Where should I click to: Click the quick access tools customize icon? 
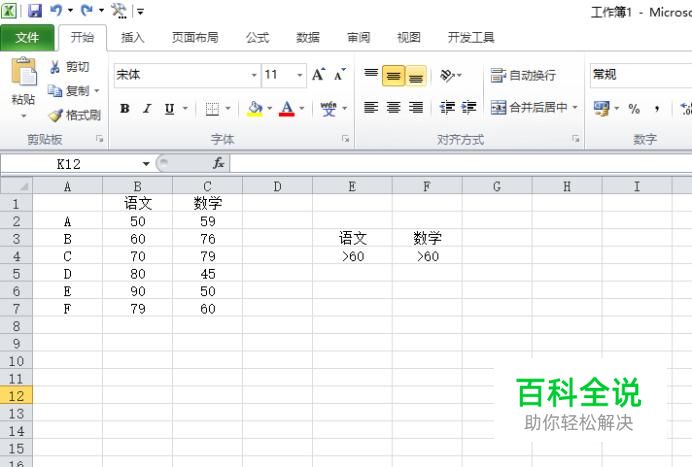pos(118,10)
